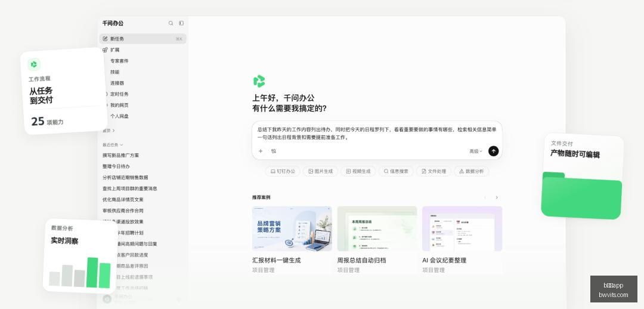Screen dimensions: 644x309
Task: Click the green Qianwen logo above greeting
Action: (x=259, y=81)
